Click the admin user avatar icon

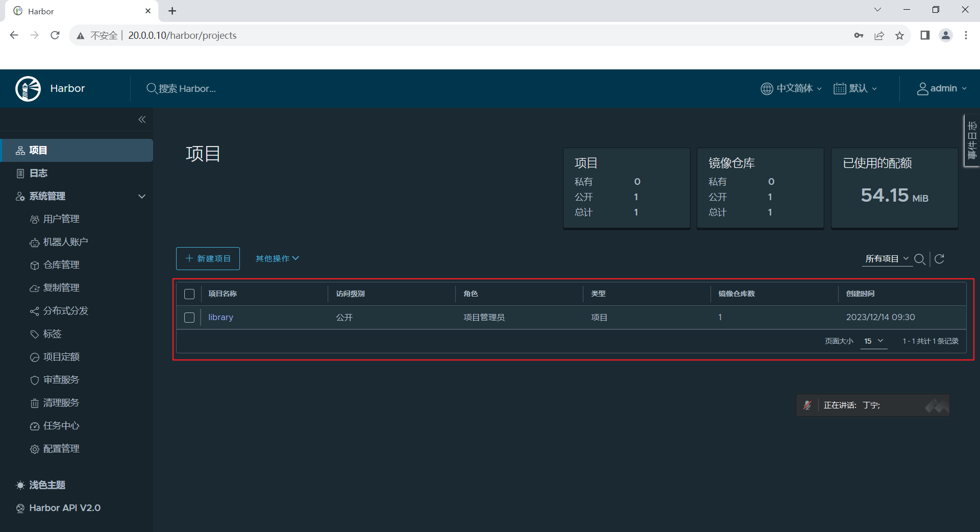tap(922, 88)
